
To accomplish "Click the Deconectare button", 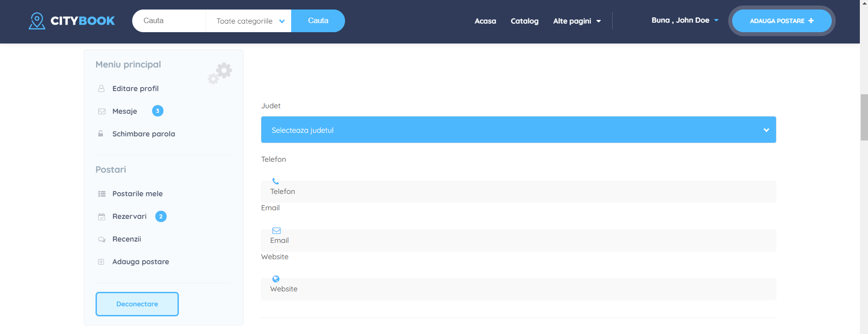I will pyautogui.click(x=137, y=304).
